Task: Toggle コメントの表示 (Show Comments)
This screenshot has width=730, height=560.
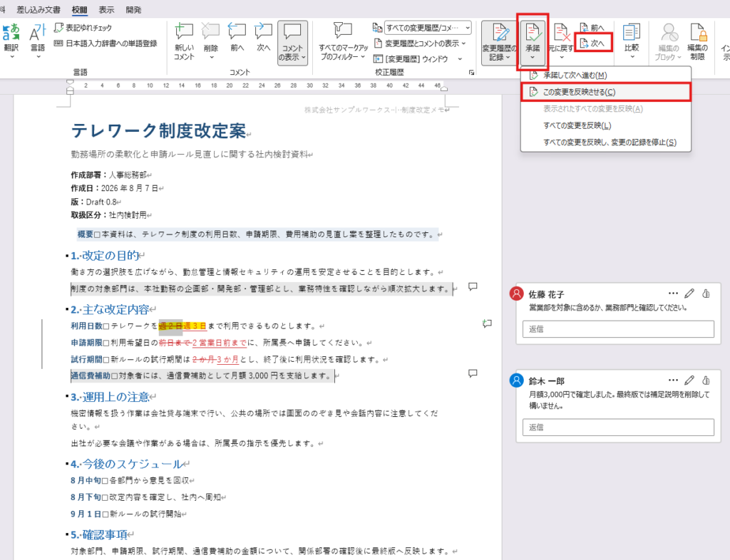Action: point(292,43)
